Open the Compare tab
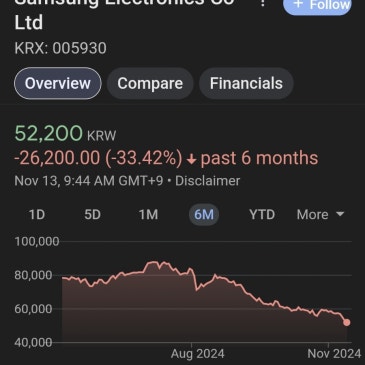 pos(150,83)
